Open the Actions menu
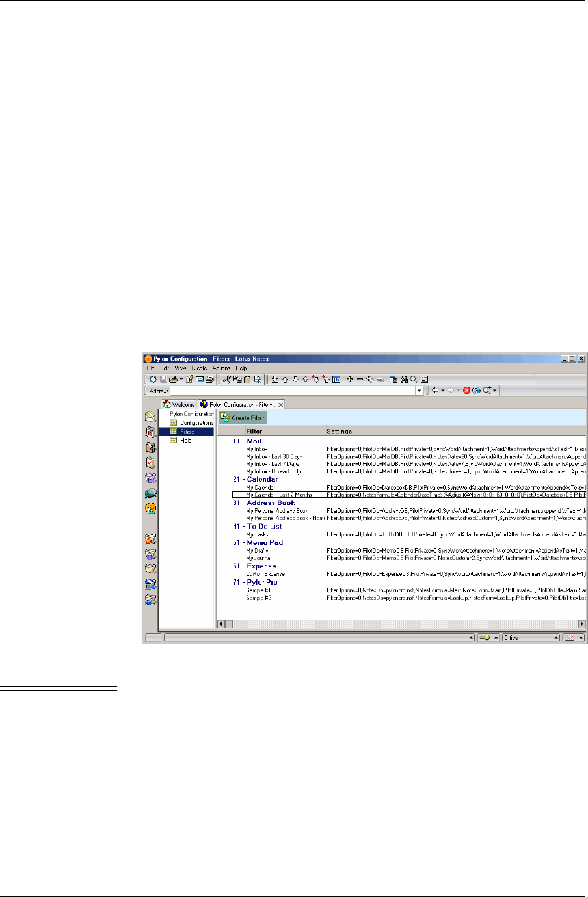This screenshot has width=588, height=897. [x=221, y=368]
